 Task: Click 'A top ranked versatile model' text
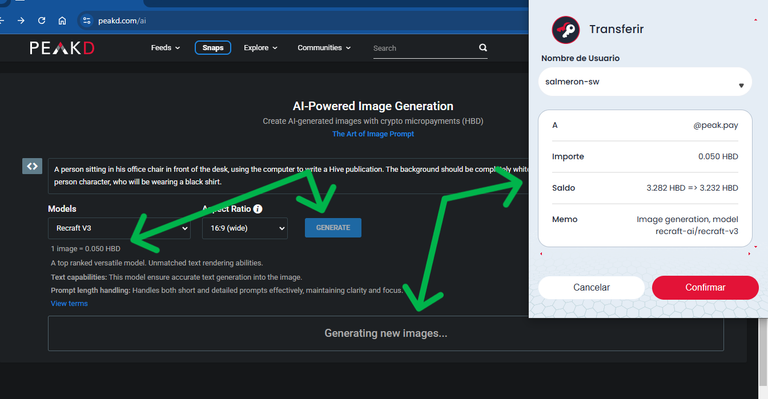tap(157, 263)
